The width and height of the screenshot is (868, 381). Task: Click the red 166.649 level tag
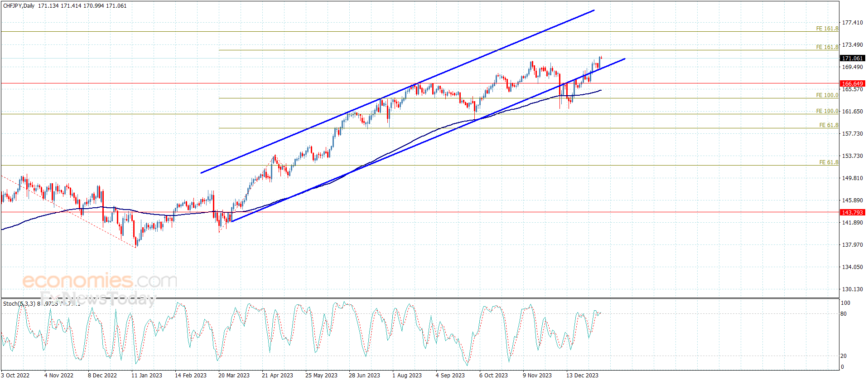(852, 84)
